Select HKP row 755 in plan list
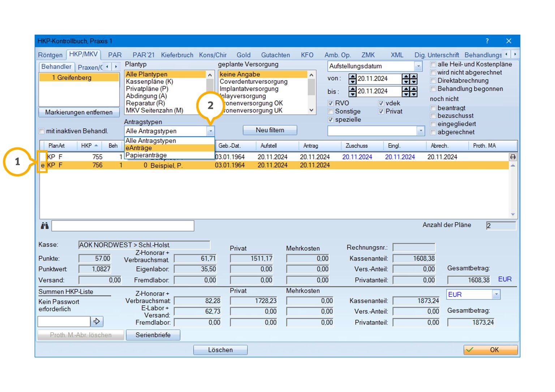 pyautogui.click(x=274, y=157)
